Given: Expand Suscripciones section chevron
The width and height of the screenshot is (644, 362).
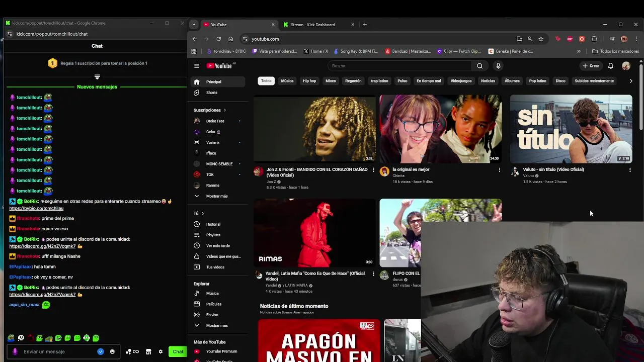Looking at the screenshot, I should [225, 110].
